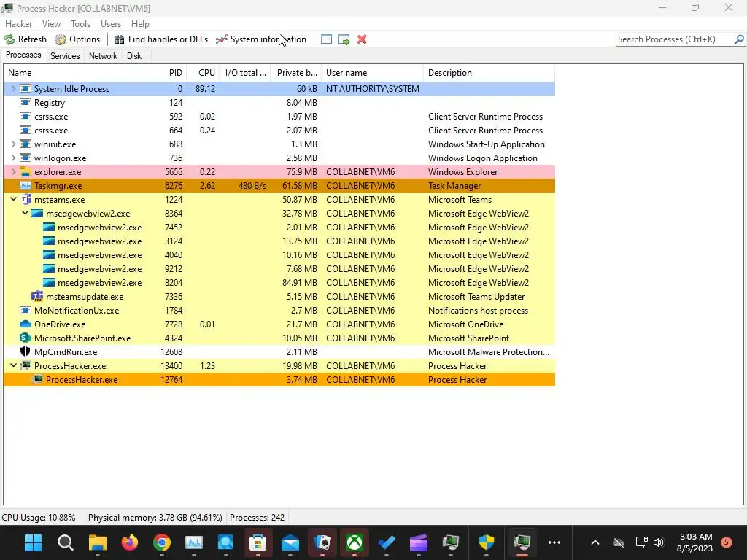This screenshot has width=747, height=560.
Task: Select the Processes tab
Action: point(23,55)
